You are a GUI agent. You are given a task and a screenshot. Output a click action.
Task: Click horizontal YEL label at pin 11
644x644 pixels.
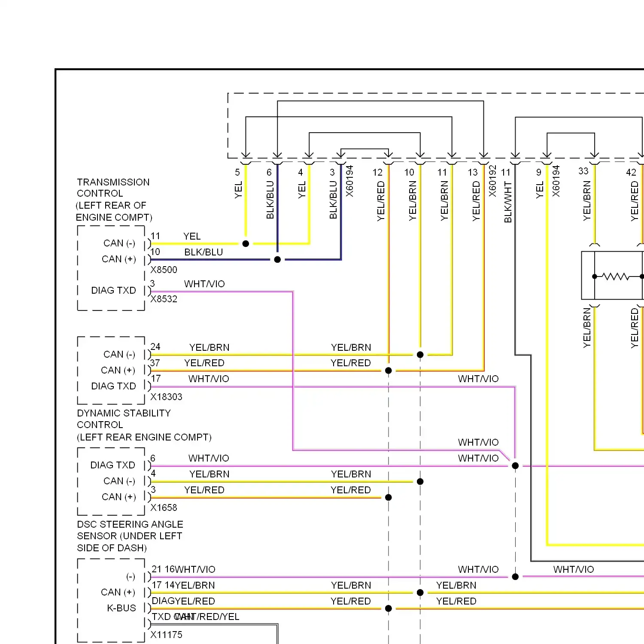(x=192, y=236)
